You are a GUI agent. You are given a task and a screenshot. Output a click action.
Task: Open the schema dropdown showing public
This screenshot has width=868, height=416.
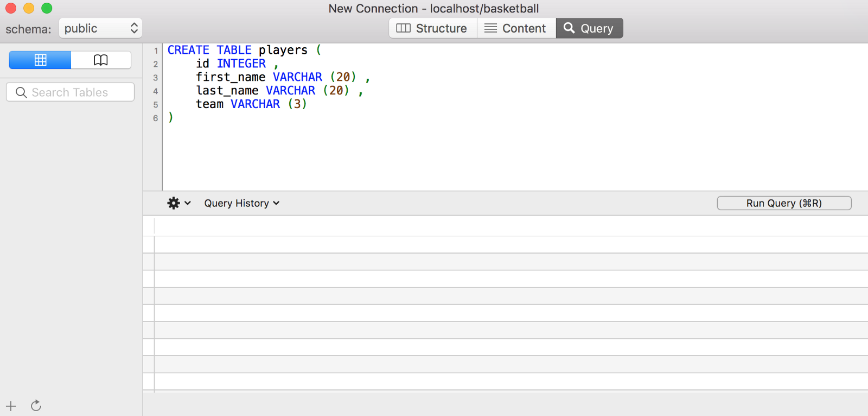pyautogui.click(x=100, y=28)
